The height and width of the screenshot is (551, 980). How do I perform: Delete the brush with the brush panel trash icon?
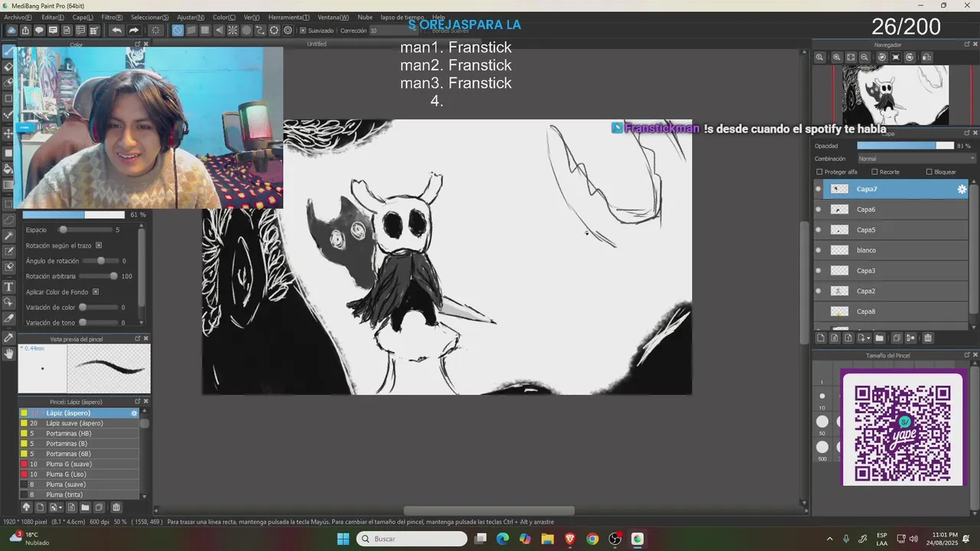116,507
